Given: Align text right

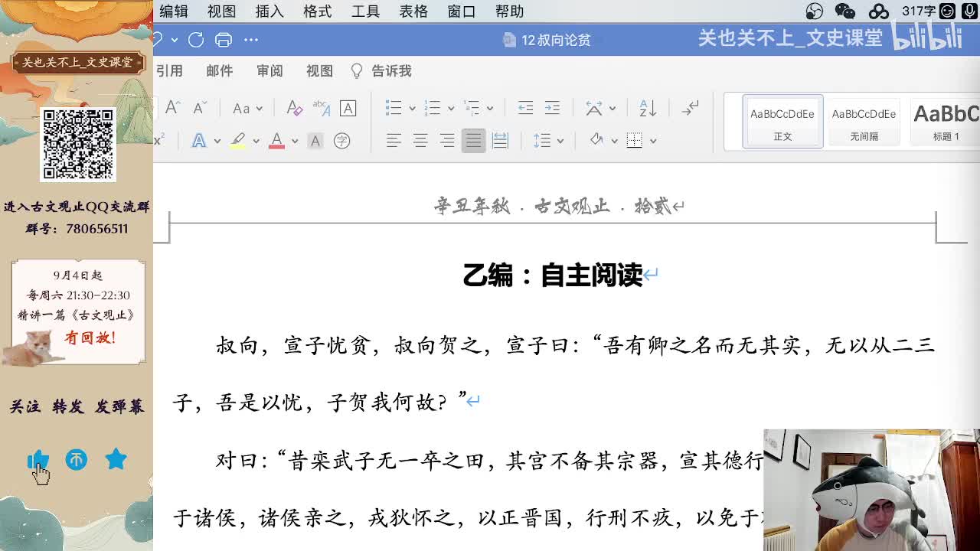Looking at the screenshot, I should click(447, 141).
